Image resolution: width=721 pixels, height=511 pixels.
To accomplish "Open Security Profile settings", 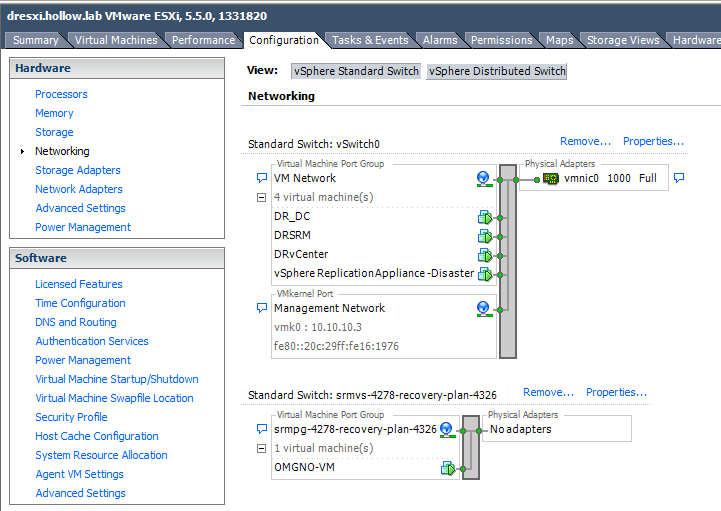I will point(71,417).
